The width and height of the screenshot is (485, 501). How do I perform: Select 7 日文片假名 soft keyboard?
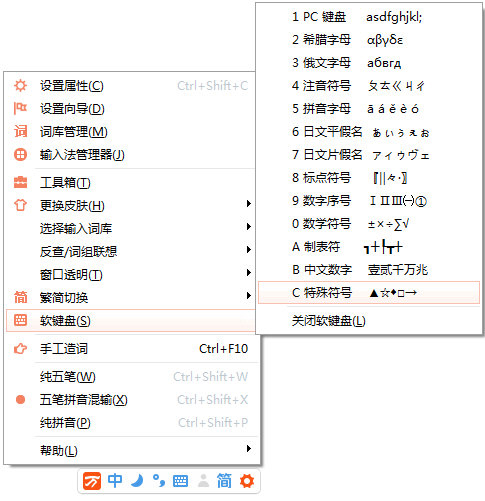pos(369,155)
